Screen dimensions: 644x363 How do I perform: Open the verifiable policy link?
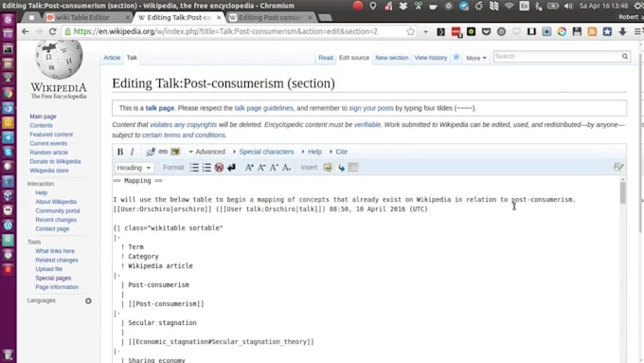pos(367,124)
